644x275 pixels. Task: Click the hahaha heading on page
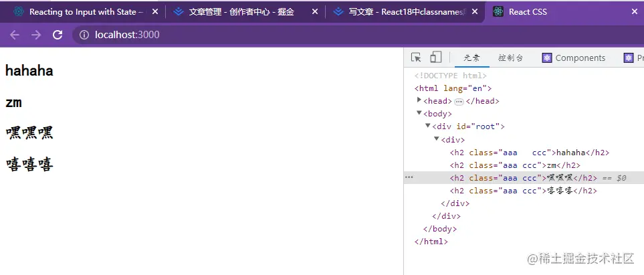point(29,71)
